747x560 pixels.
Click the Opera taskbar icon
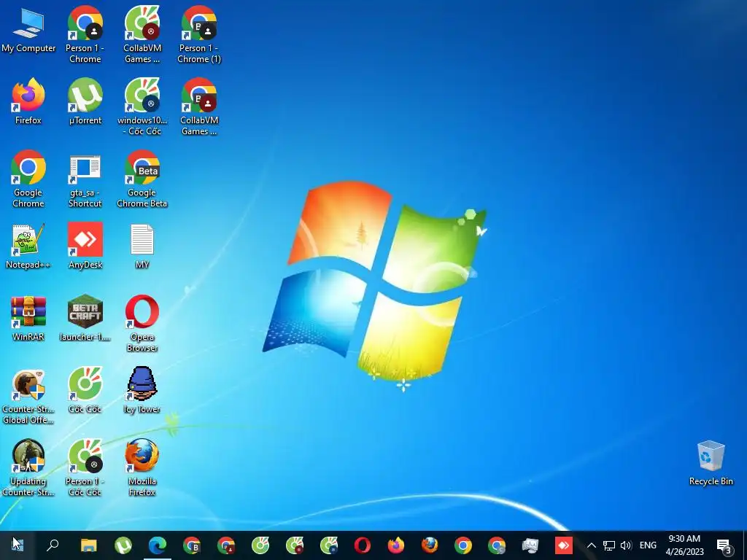click(x=362, y=545)
